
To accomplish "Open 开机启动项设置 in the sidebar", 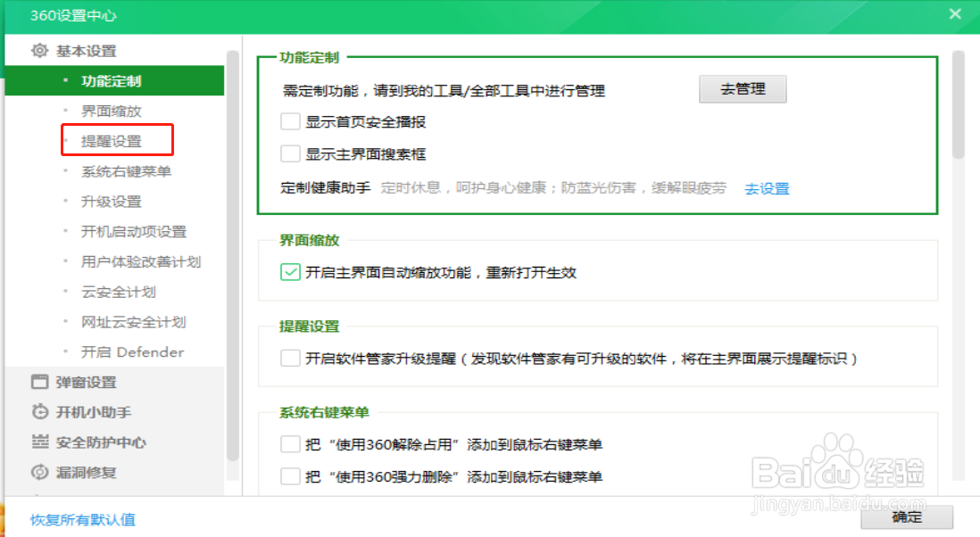I will click(x=134, y=232).
